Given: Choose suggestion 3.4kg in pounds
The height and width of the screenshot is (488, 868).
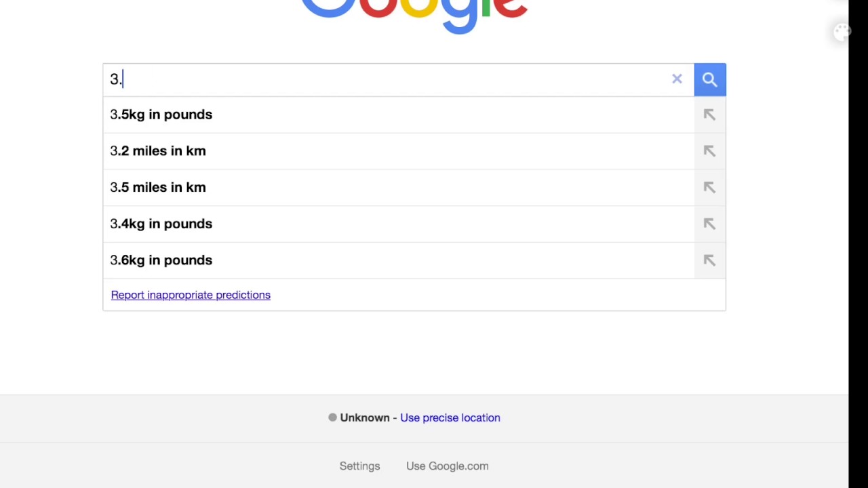Looking at the screenshot, I should 398,224.
